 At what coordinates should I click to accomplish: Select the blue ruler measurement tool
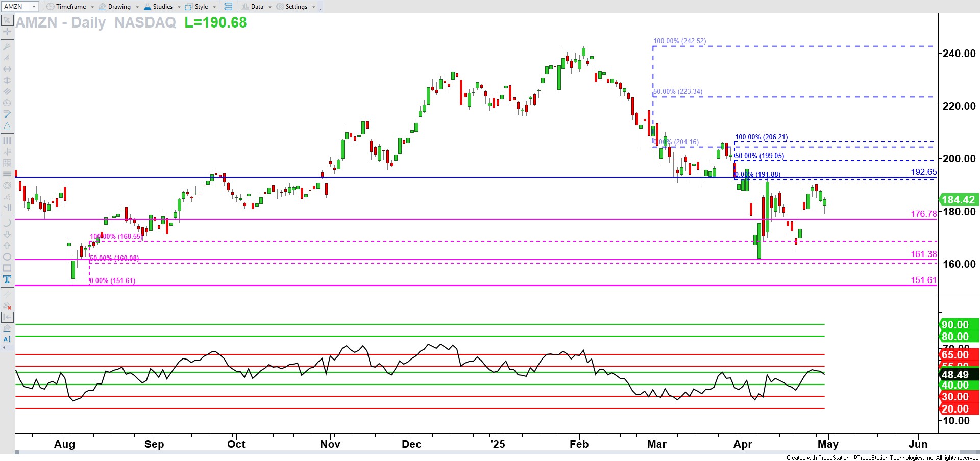click(7, 114)
